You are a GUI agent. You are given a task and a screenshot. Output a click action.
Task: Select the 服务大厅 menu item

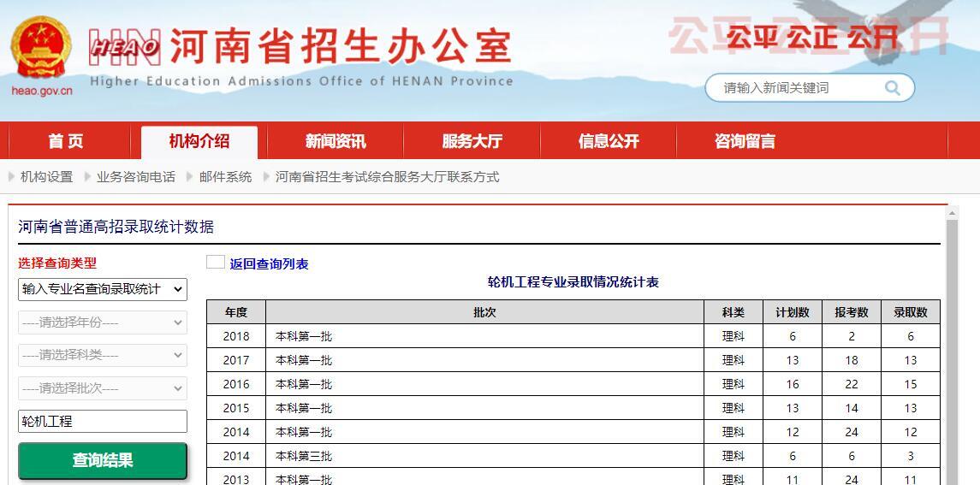(472, 141)
